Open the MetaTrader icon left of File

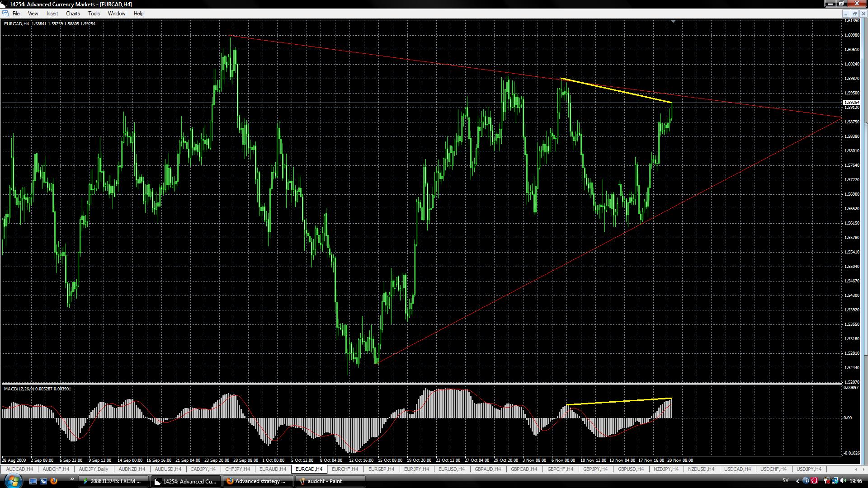click(5, 14)
